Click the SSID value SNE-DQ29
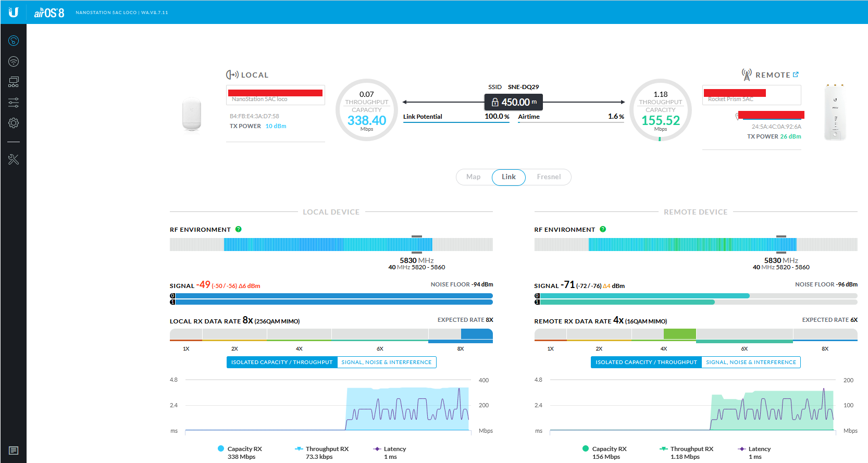 click(524, 87)
